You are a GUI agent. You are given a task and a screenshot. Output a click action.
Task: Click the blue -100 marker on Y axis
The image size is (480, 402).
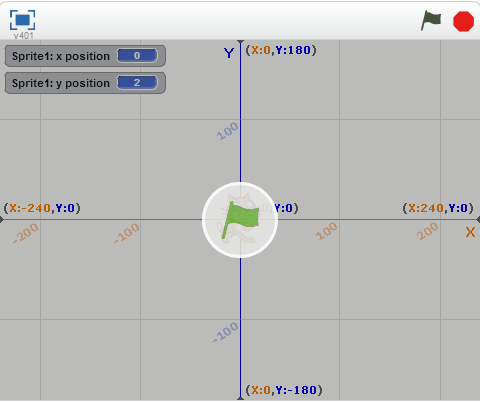226,332
